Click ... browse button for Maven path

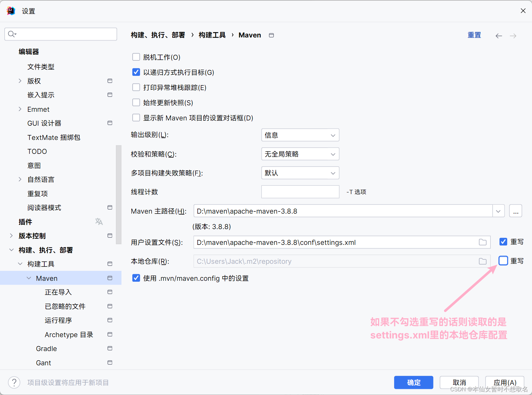[x=516, y=211]
